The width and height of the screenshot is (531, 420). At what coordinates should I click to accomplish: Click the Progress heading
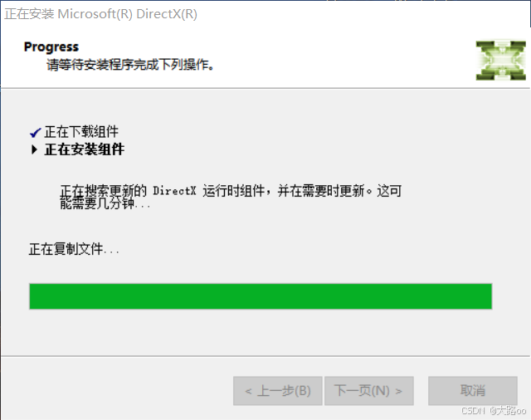(x=51, y=46)
